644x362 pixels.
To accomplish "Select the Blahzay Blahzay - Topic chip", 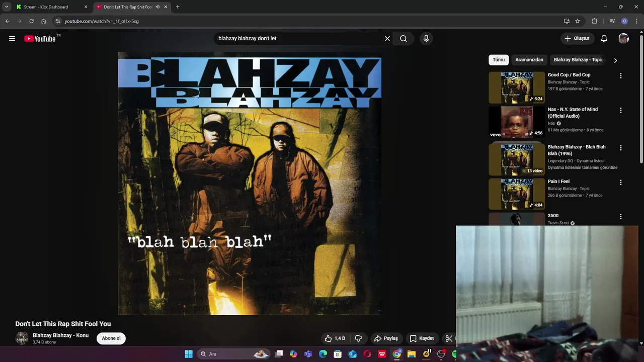I will point(578,60).
